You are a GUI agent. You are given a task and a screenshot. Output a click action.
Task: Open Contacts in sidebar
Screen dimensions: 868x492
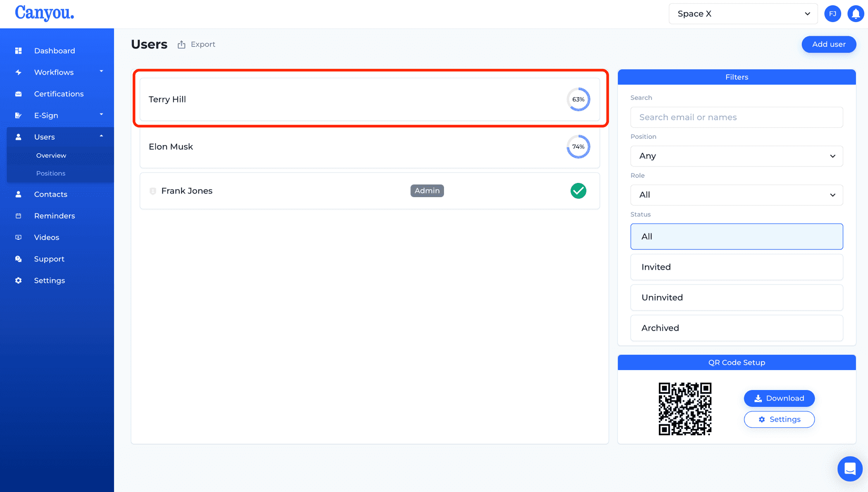(x=50, y=194)
